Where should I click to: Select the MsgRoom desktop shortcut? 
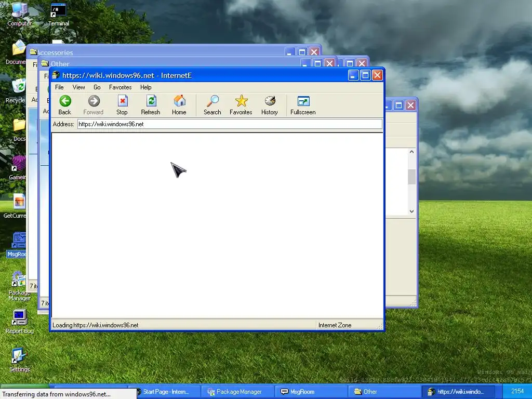pos(17,245)
